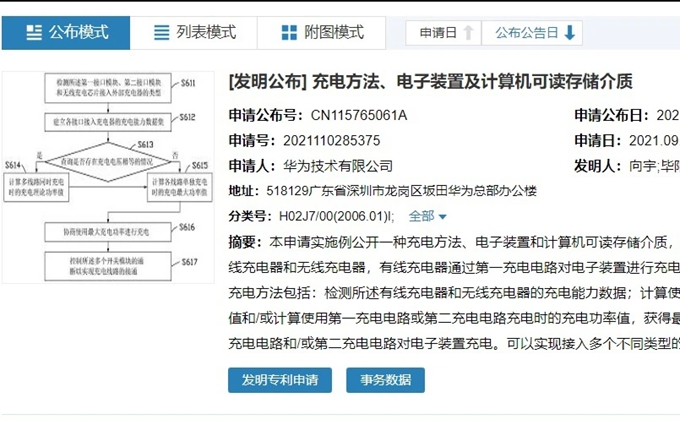
Task: Select applicant 华为技术有限公司
Action: [x=338, y=166]
